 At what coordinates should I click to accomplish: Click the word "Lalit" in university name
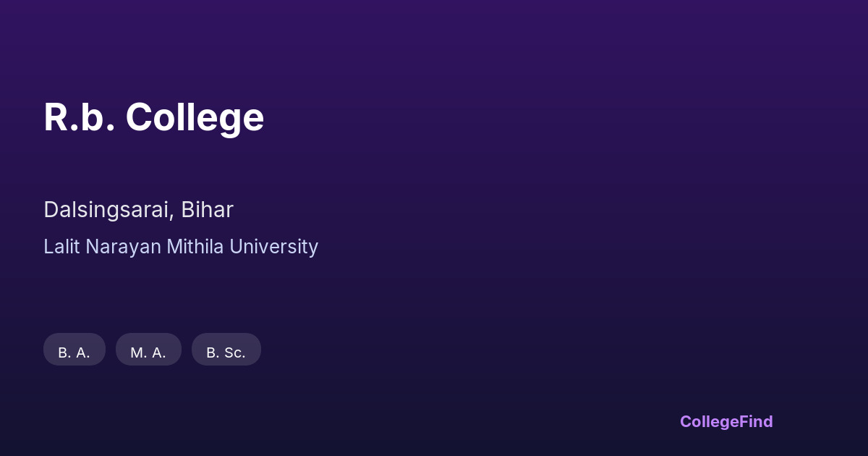(x=61, y=247)
